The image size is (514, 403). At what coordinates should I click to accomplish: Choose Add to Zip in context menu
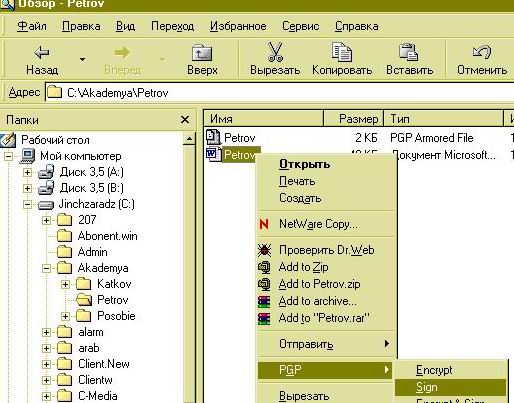pos(327,267)
